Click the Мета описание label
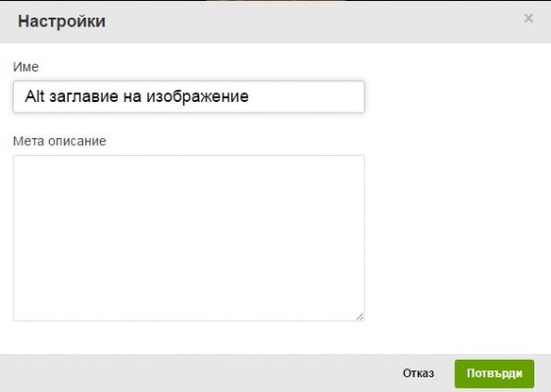Image resolution: width=551 pixels, height=392 pixels. point(60,141)
